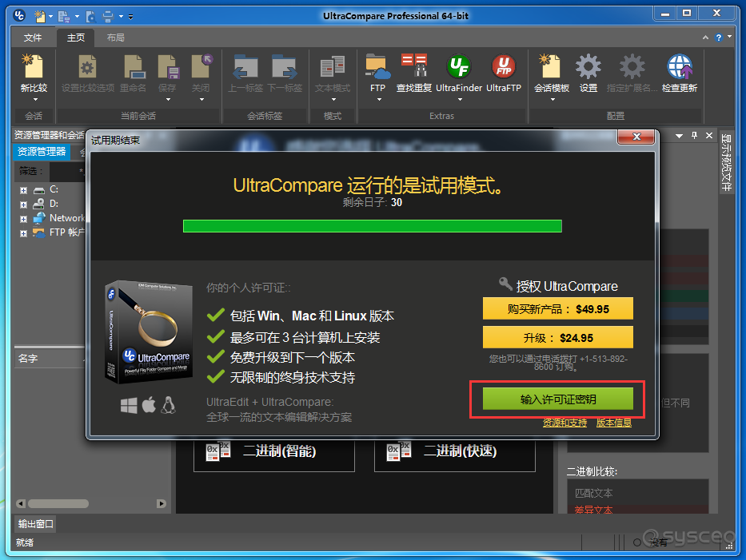Screen dimensions: 746x560
Task: Open the File (文件) menu tab
Action: (x=33, y=38)
